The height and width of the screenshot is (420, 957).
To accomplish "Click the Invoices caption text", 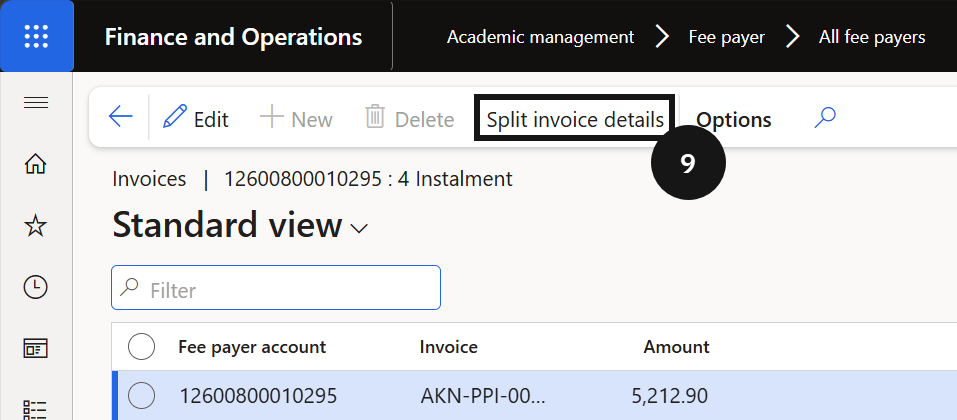I will 150,179.
